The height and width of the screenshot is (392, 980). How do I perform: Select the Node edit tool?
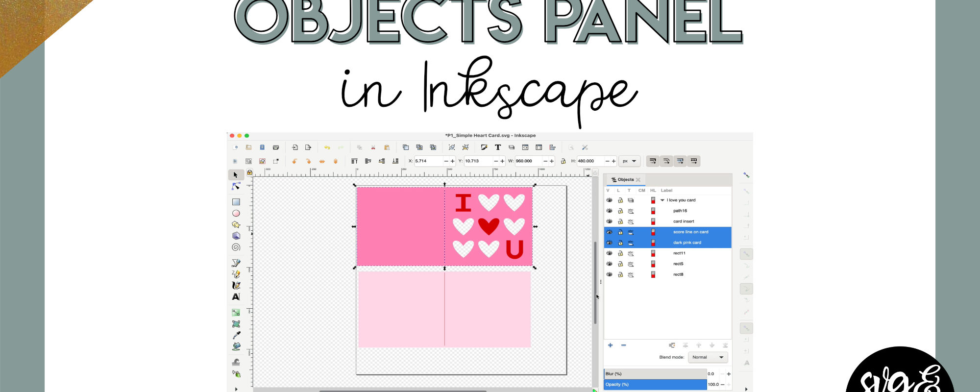(x=236, y=186)
